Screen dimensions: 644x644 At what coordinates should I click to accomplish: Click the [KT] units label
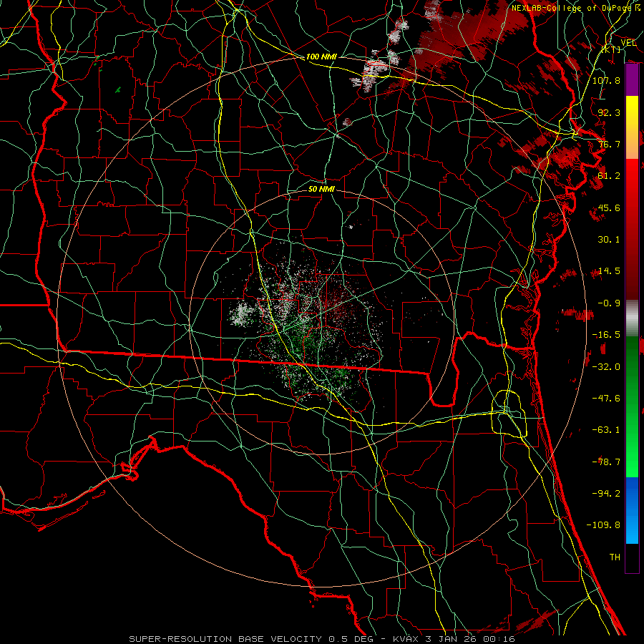coord(611,49)
